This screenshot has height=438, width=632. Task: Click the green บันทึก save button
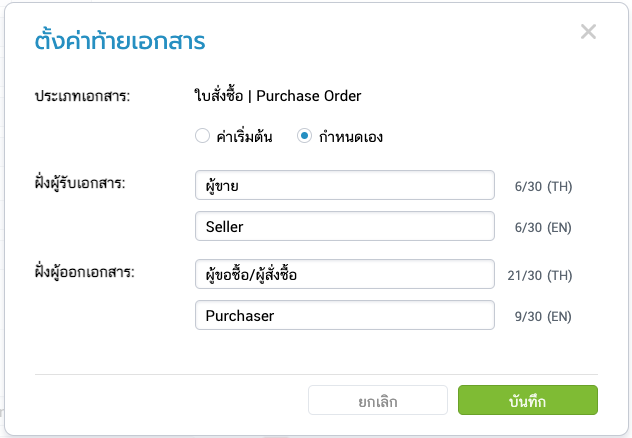pyautogui.click(x=527, y=400)
